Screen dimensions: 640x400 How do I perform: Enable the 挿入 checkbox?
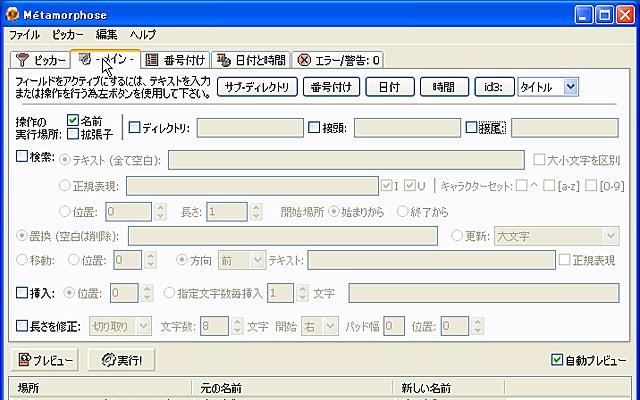coord(22,293)
